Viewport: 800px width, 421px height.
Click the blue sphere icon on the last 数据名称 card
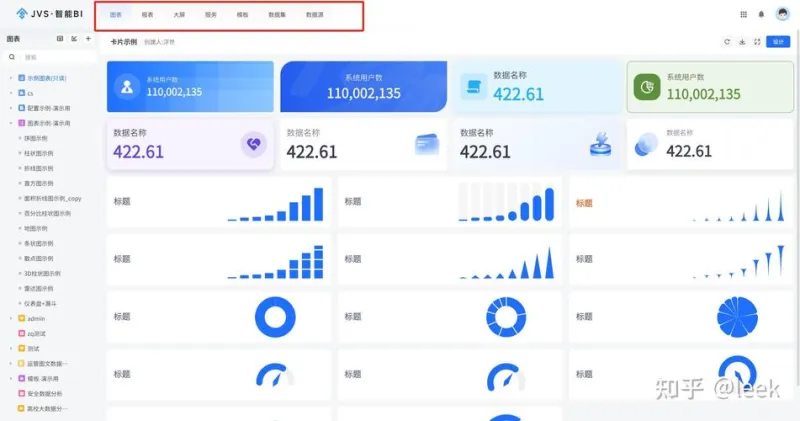tap(646, 144)
